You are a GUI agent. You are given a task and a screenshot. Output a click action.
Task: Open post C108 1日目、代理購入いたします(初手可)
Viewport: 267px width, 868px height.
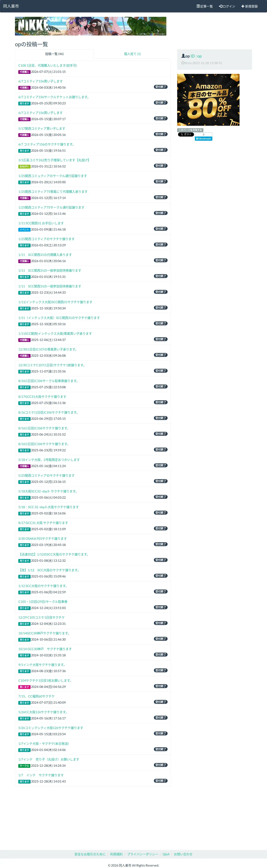(48, 65)
